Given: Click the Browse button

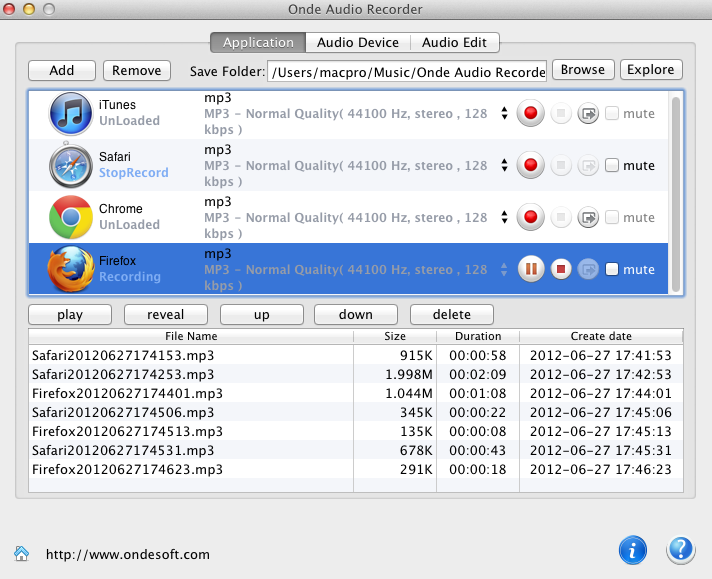Looking at the screenshot, I should point(582,70).
